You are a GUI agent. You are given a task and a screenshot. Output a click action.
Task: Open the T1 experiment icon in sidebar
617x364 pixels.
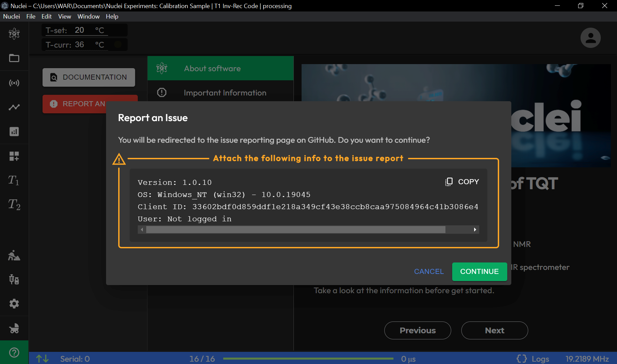[x=14, y=180]
